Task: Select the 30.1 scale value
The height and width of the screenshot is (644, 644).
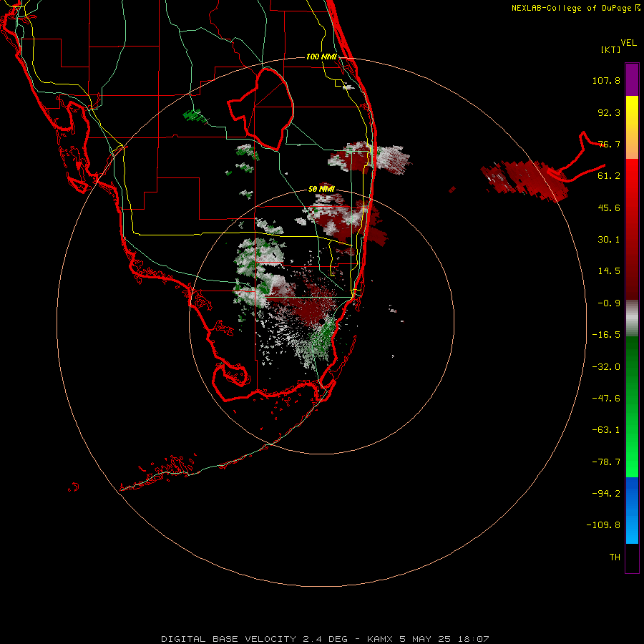Action: tap(609, 240)
